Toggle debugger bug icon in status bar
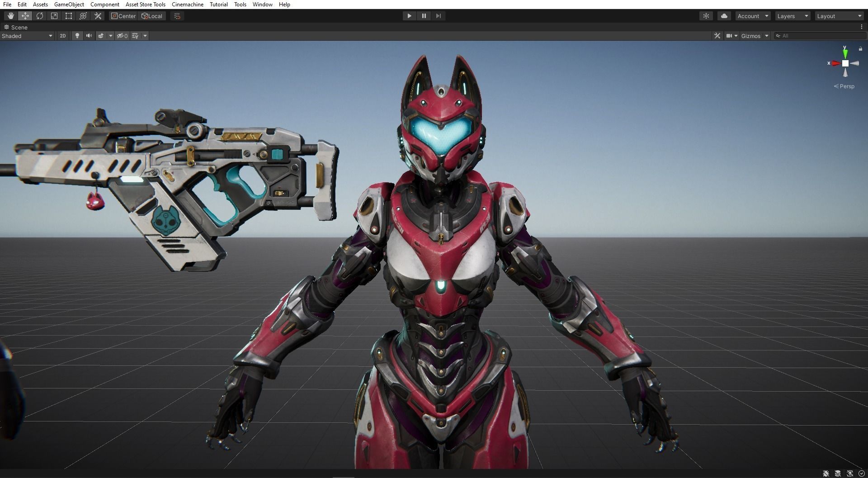This screenshot has width=868, height=478. pyautogui.click(x=826, y=473)
